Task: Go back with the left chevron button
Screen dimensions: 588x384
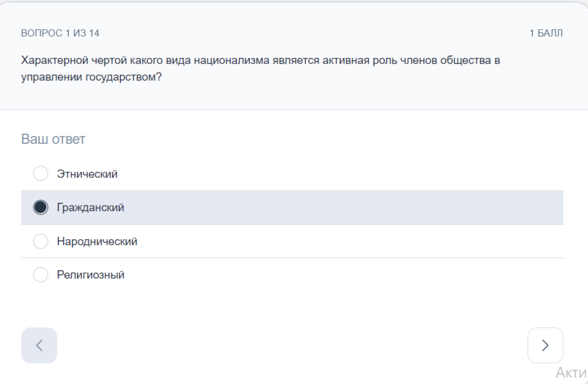Action: point(39,345)
